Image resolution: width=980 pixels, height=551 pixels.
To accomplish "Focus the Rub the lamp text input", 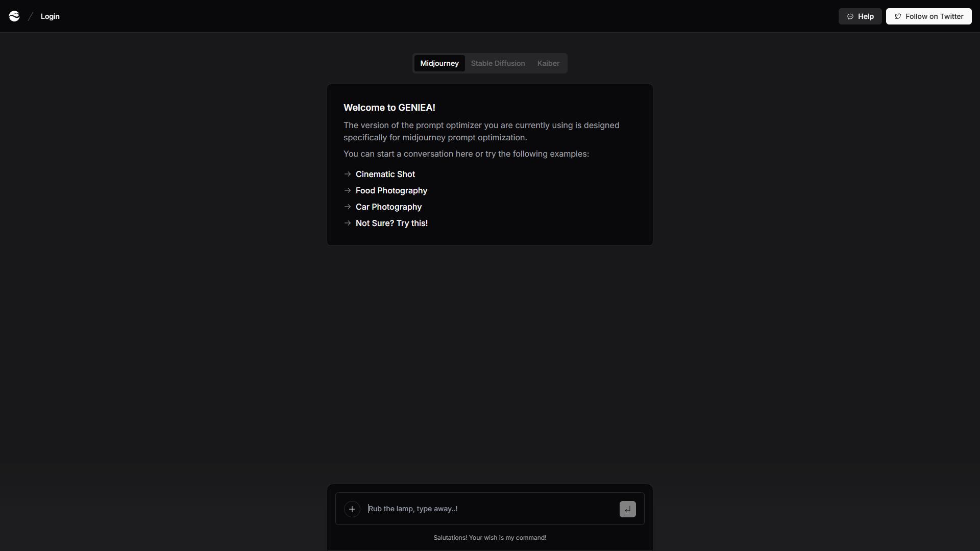I will pos(490,509).
